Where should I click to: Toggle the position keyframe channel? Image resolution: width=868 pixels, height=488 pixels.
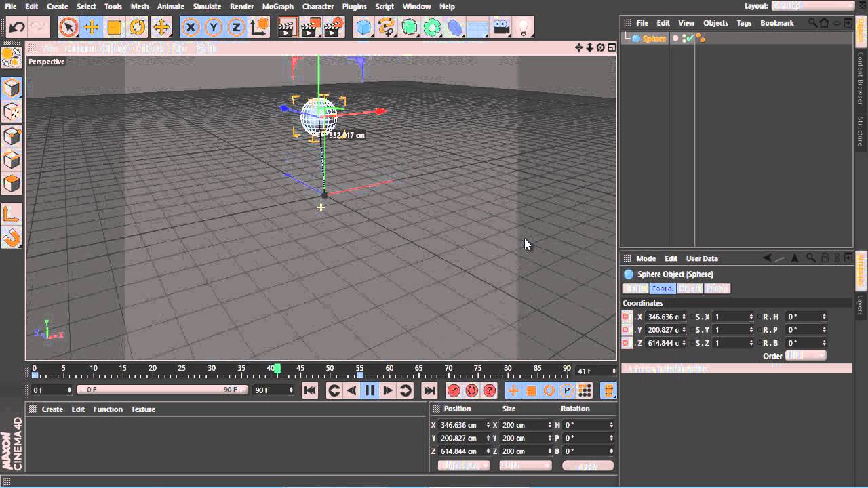513,390
